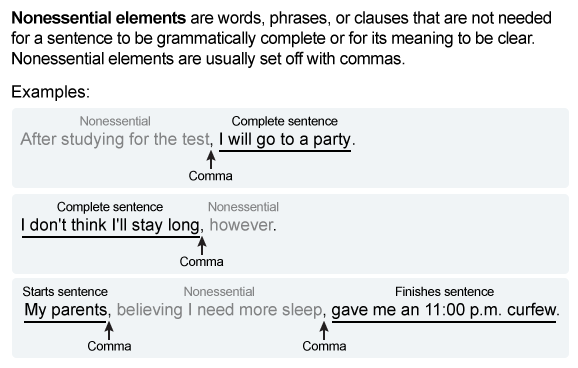Click the 'Starts sentence' label

65,292
